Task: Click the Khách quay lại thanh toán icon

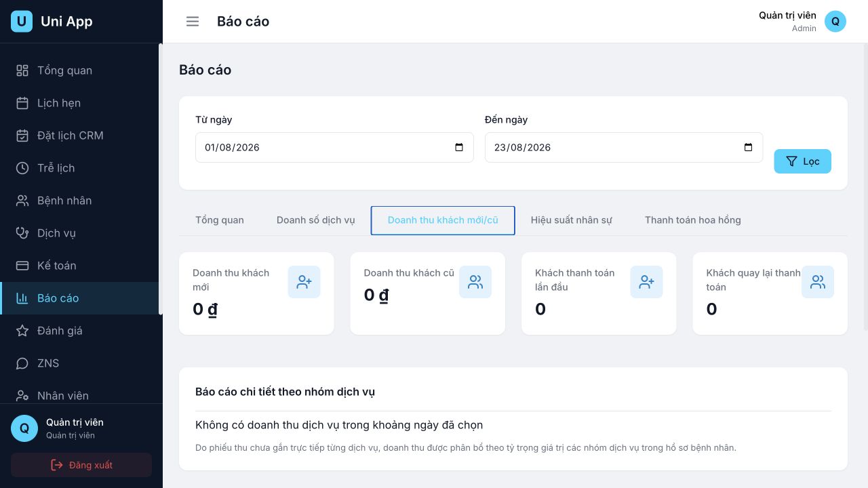Action: 818,282
